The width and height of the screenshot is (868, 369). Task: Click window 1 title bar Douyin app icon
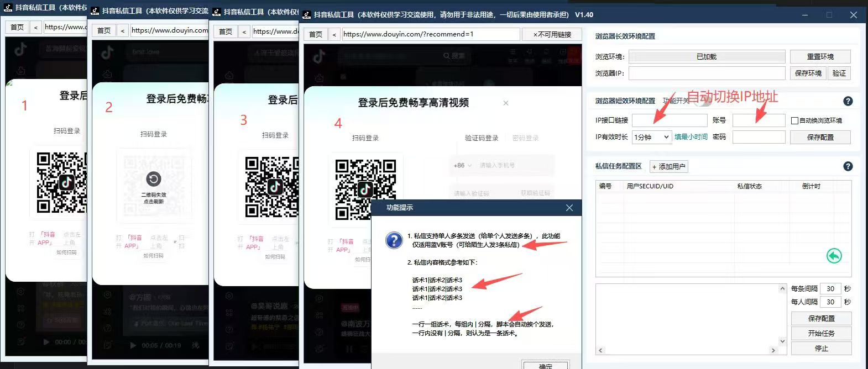click(x=8, y=8)
